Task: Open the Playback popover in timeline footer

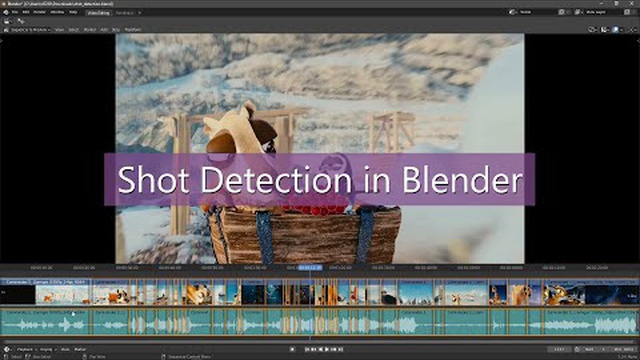Action: (x=25, y=350)
